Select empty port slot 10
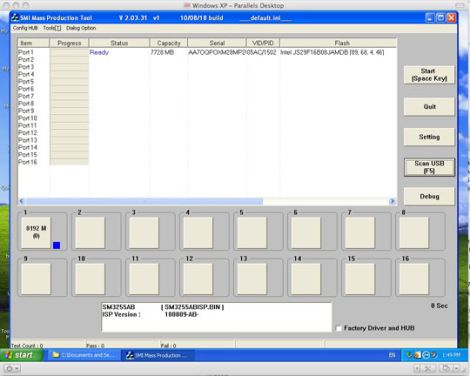This screenshot has height=376, width=470. 90,279
